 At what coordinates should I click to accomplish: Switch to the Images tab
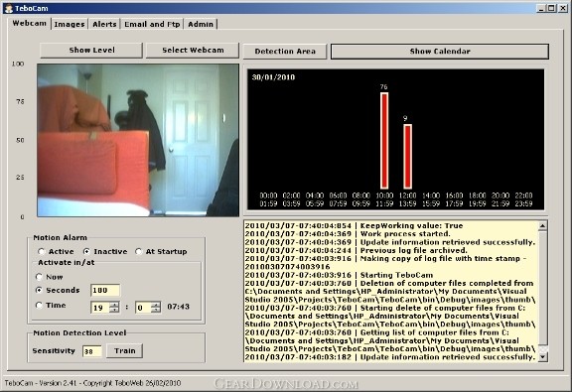point(70,24)
